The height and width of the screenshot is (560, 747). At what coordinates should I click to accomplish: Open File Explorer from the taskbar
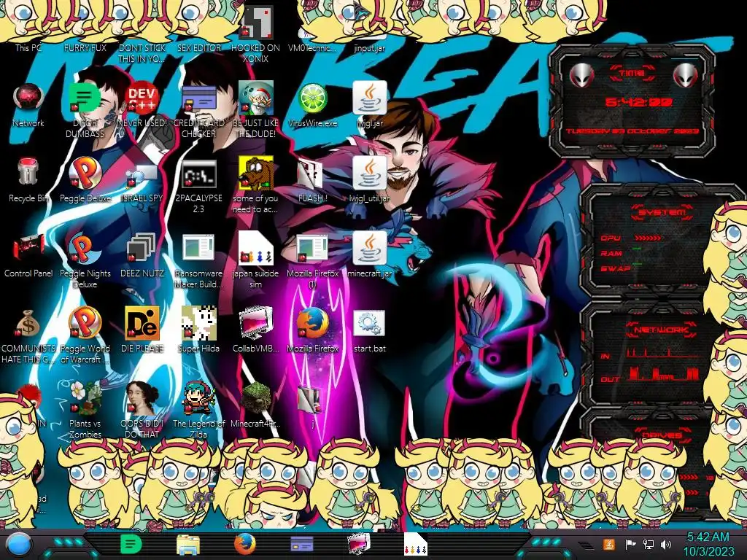point(188,545)
